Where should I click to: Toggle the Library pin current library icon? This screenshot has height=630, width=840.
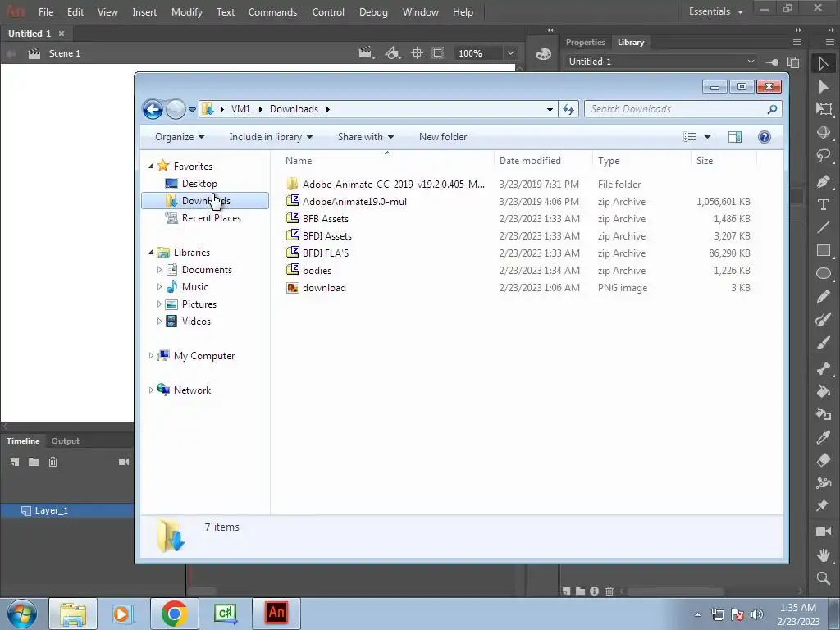tap(772, 62)
